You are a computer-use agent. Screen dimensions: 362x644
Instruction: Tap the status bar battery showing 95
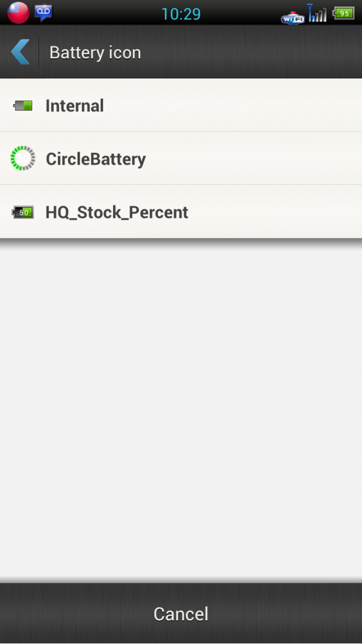343,13
